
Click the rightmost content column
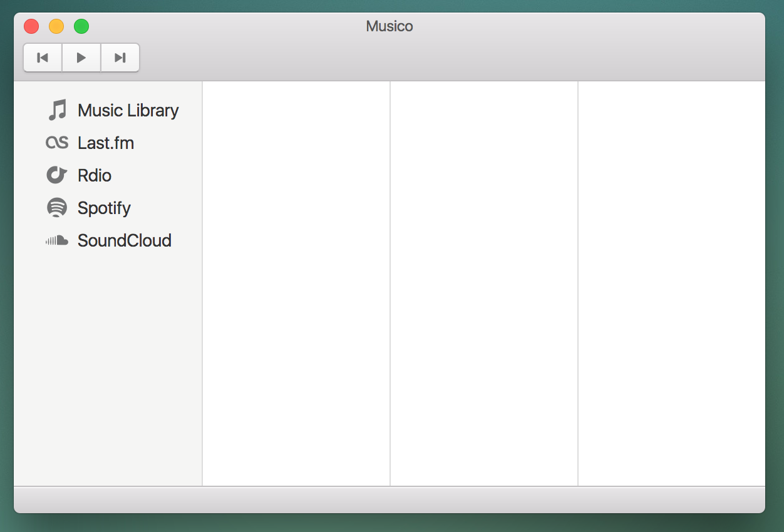[x=671, y=282]
